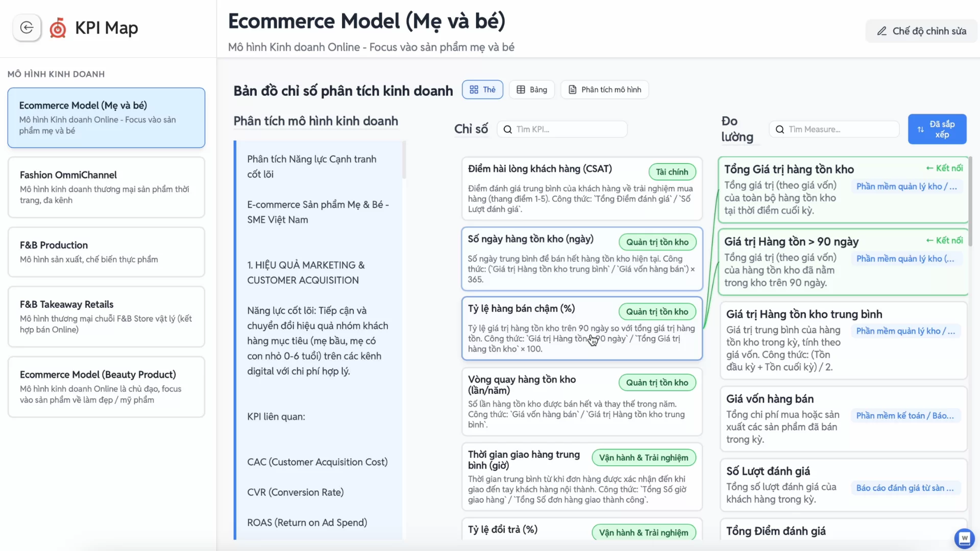
Task: Click the KPI Map logo icon
Action: [x=58, y=28]
